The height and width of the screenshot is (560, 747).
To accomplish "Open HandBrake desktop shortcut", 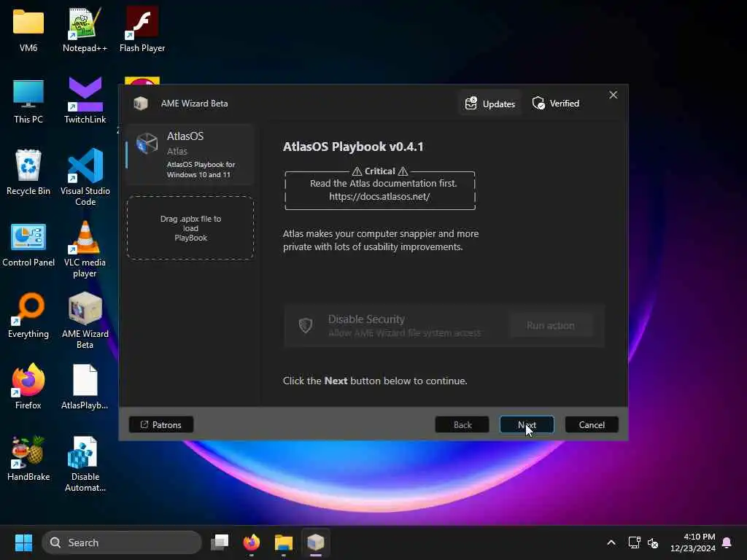I will (x=28, y=458).
